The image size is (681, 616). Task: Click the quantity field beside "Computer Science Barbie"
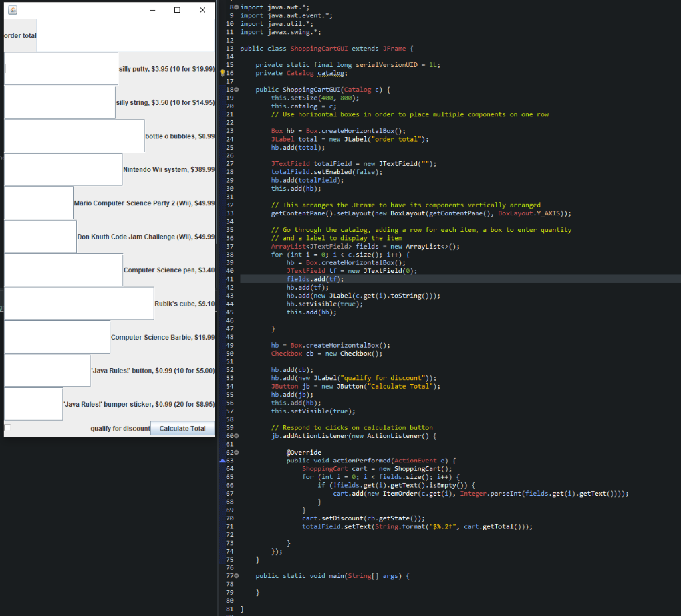[x=57, y=337]
